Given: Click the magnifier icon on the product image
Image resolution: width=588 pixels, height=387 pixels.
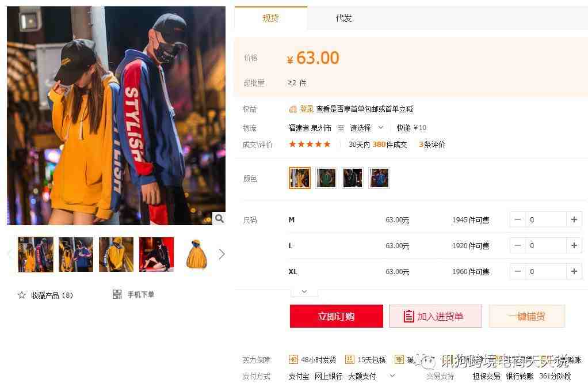Looking at the screenshot, I should click(x=219, y=218).
